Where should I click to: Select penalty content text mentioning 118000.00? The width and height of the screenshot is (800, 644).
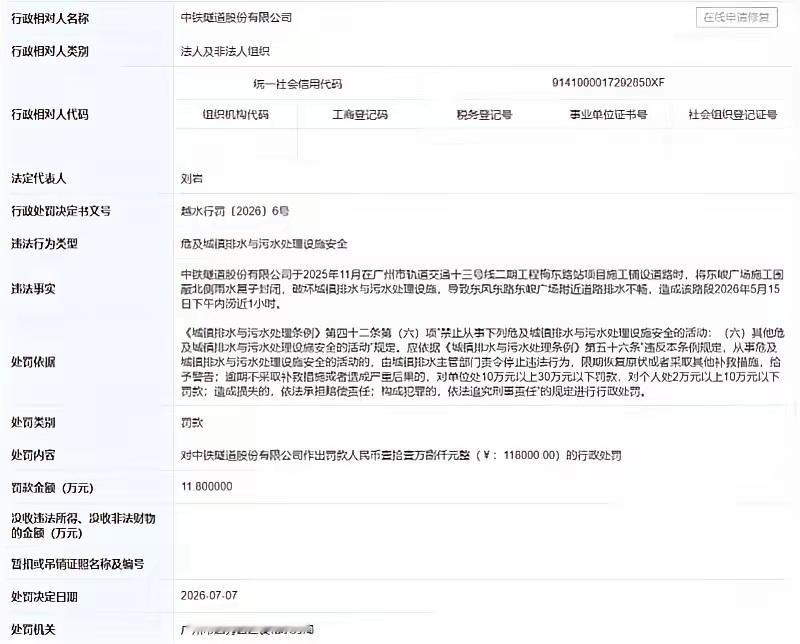coord(401,455)
